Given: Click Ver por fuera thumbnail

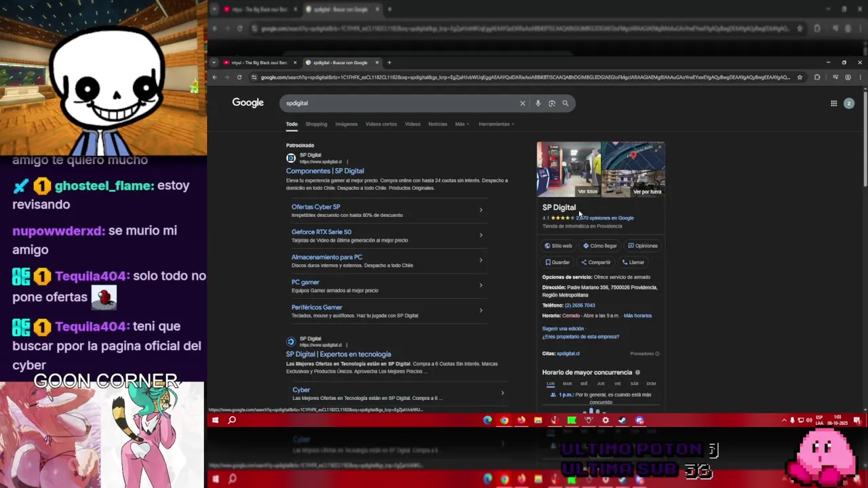Looking at the screenshot, I should 647,192.
